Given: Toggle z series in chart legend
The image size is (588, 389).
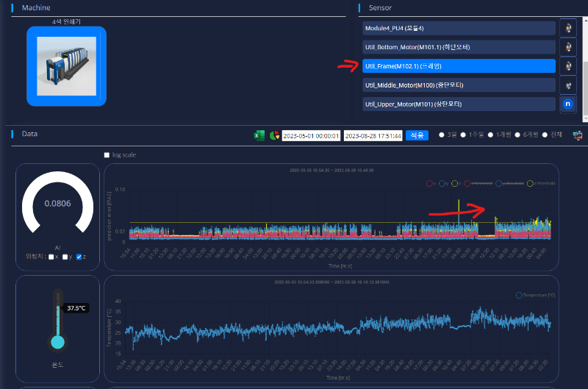Looking at the screenshot, I should pos(456,183).
